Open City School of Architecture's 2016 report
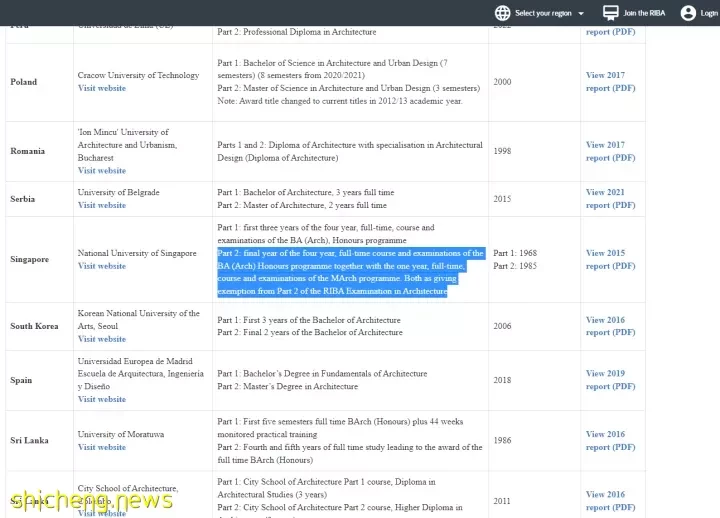Screen dimensions: 720x518 click(x=610, y=501)
